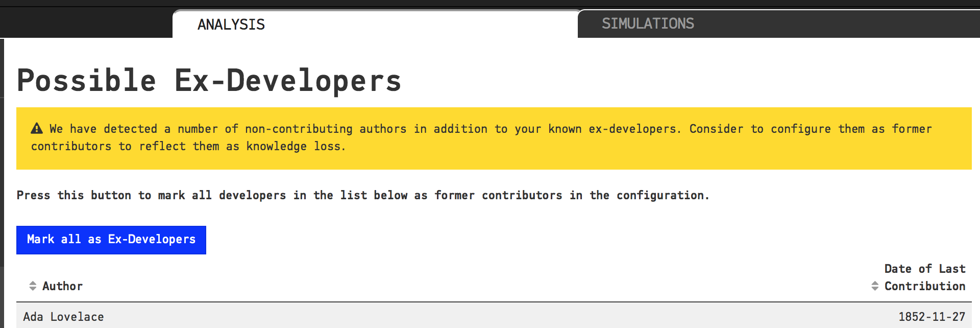Click the 1852-11-27 date cell

pos(932,317)
